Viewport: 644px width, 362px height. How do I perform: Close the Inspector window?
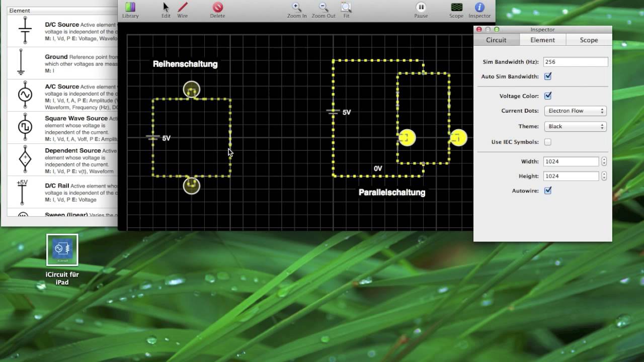[x=479, y=30]
